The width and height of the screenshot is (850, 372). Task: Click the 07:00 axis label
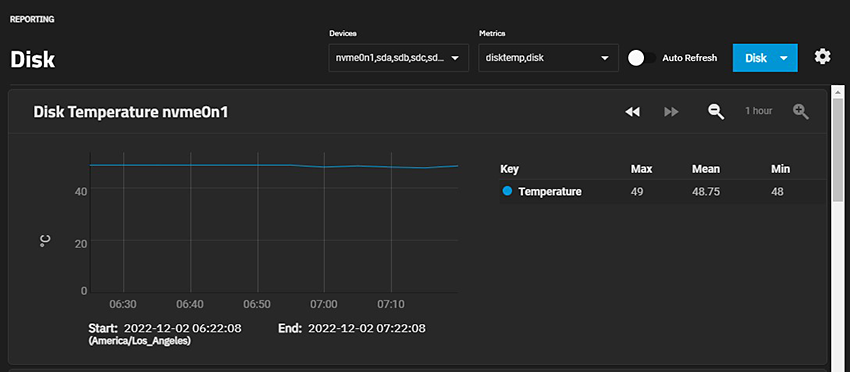point(324,304)
